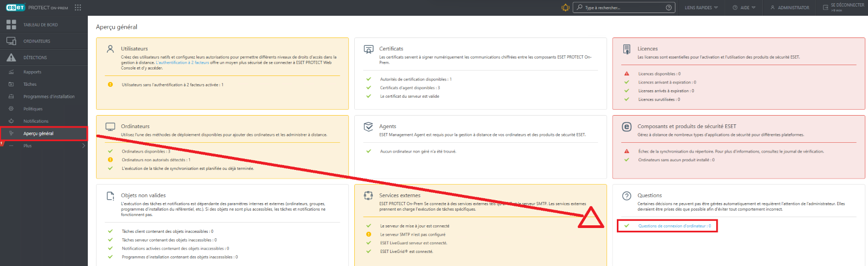Open Programmes d'installation in sidebar
The height and width of the screenshot is (266, 868).
coord(49,97)
